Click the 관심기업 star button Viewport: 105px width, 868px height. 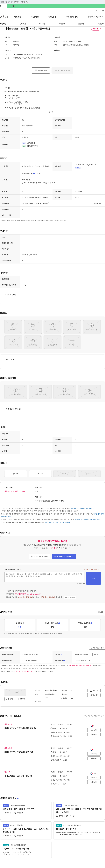[10, 699]
